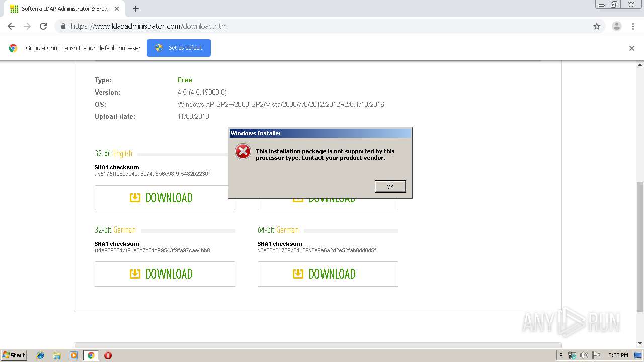Click page vertical scrollbar thumb
The image size is (644, 362).
[x=640, y=246]
